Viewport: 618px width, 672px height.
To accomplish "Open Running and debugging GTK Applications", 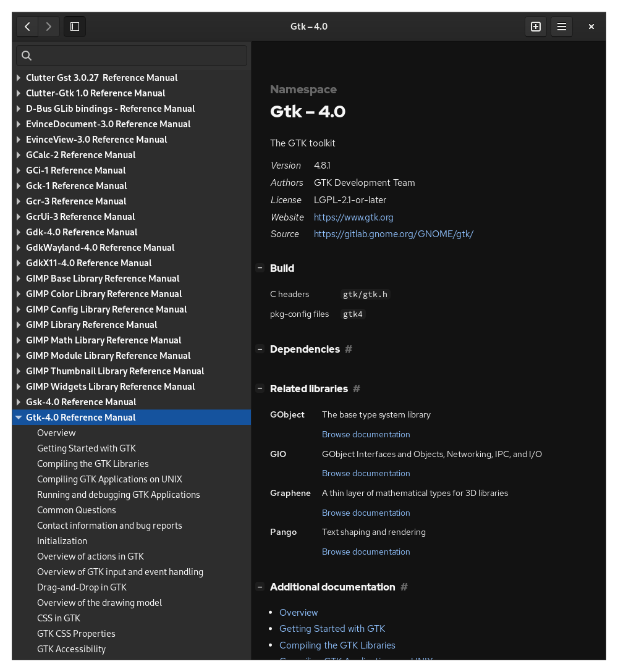I will [x=131, y=494].
